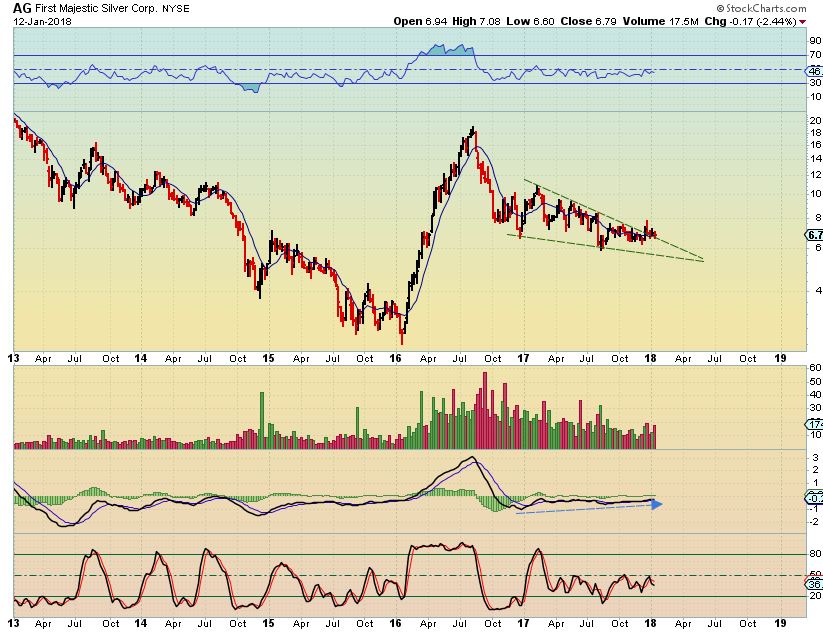Click the 40 label on volume axis
The width and height of the screenshot is (823, 632).
pos(815,395)
